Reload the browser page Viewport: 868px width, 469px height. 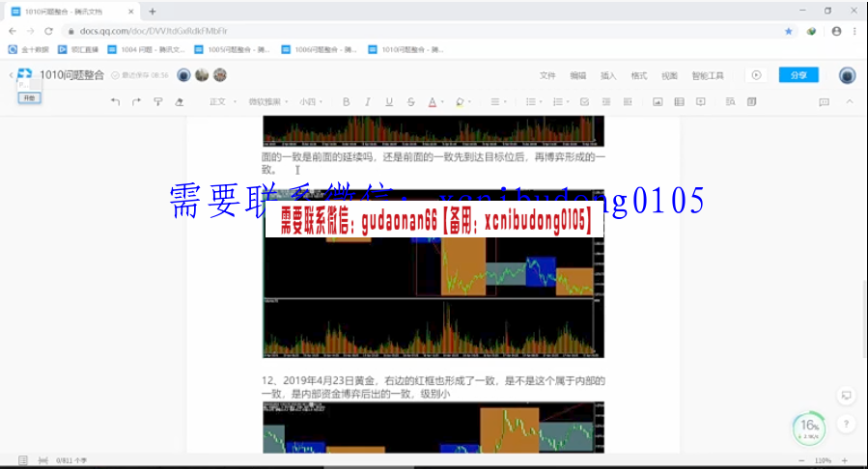click(x=48, y=31)
